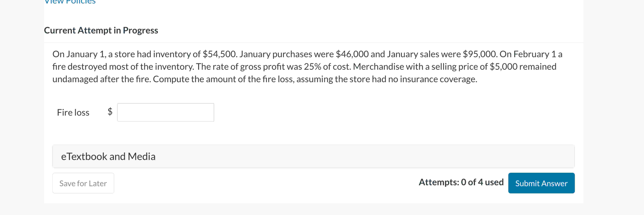The image size is (644, 215).
Task: Click the dollar sign beside the answer box
Action: click(110, 112)
